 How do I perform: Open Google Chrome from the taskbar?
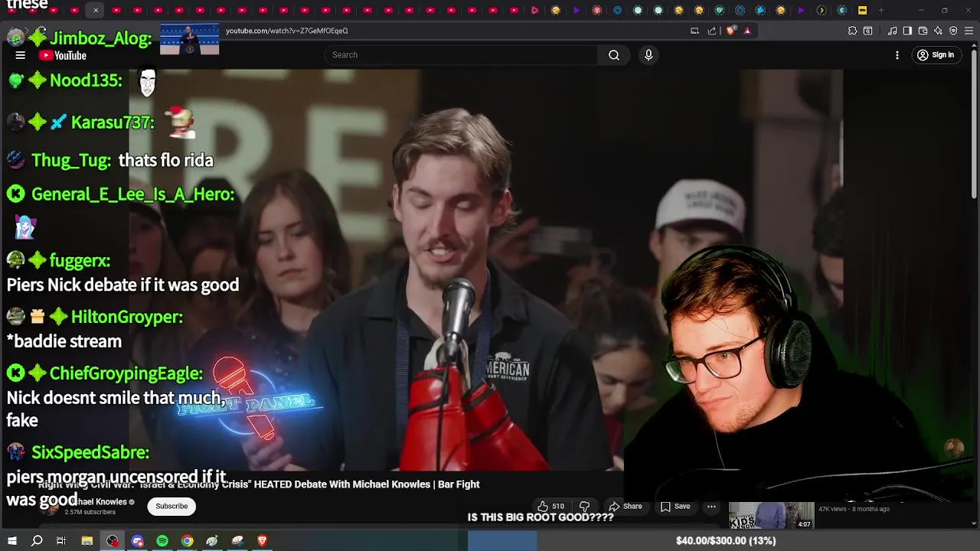[187, 541]
